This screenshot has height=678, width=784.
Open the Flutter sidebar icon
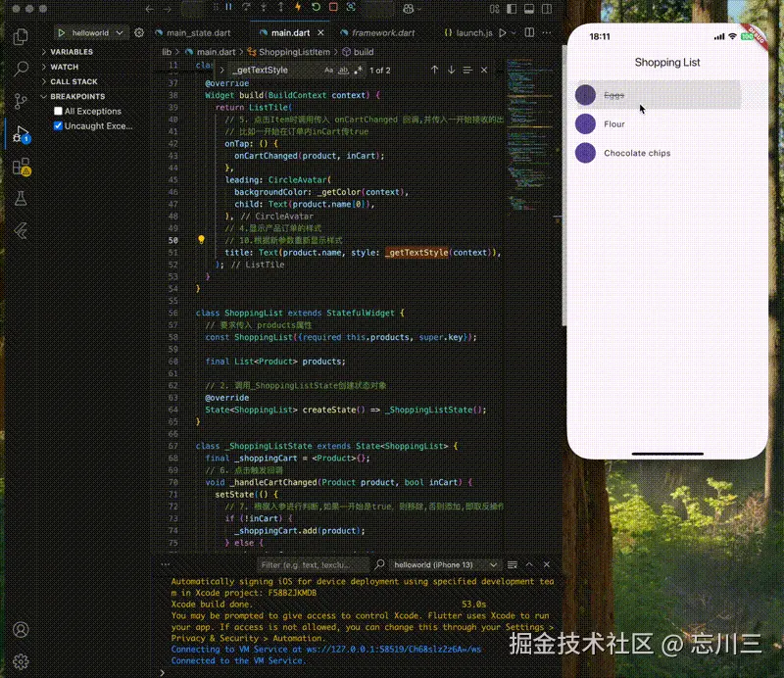point(21,230)
